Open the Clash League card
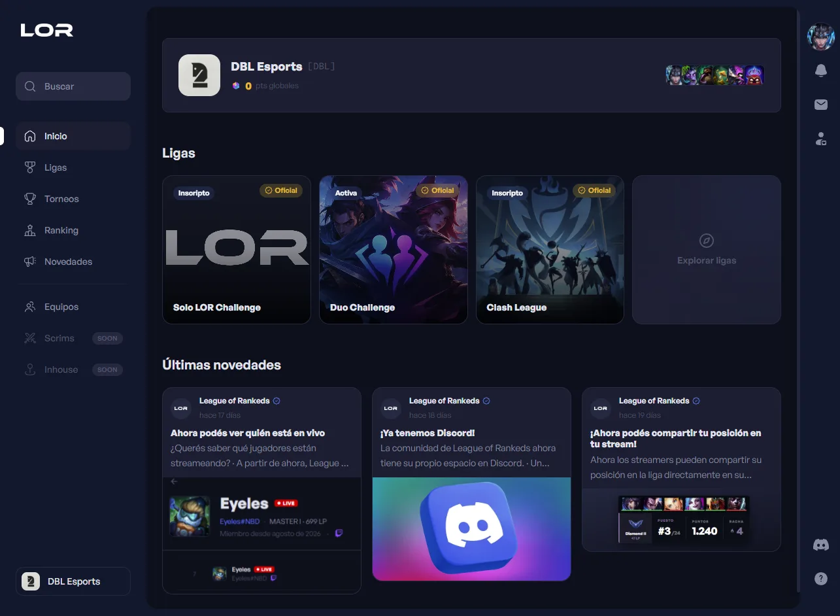Viewport: 840px width, 616px height. (x=550, y=250)
